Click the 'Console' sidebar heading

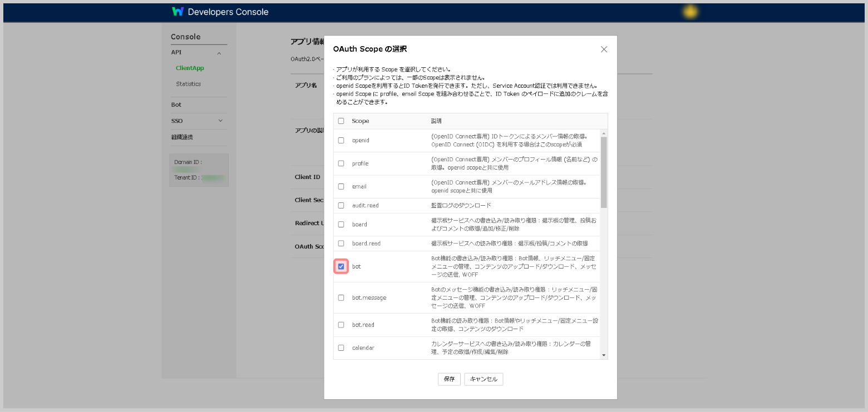pyautogui.click(x=185, y=37)
